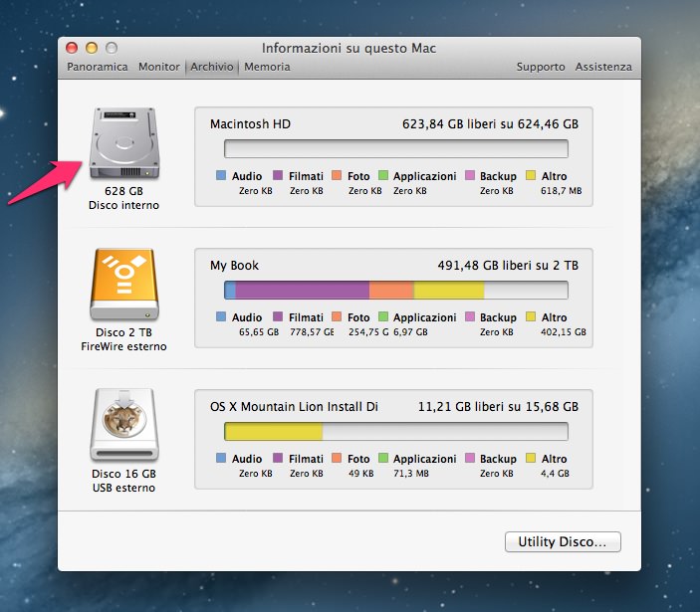The image size is (700, 612).
Task: Click the orange FireWire My Book drive icon
Action: (124, 285)
